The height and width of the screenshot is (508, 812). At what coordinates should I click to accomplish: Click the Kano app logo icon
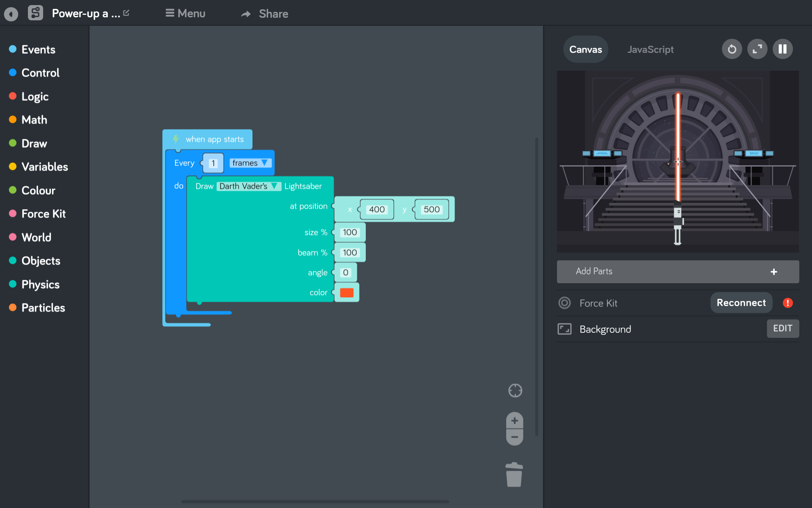tap(36, 13)
